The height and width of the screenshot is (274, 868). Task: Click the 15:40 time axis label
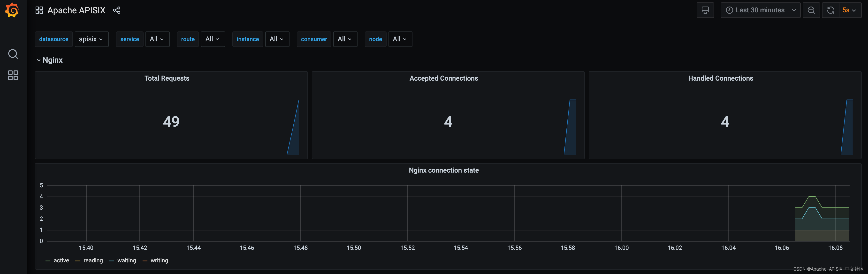[x=86, y=248]
